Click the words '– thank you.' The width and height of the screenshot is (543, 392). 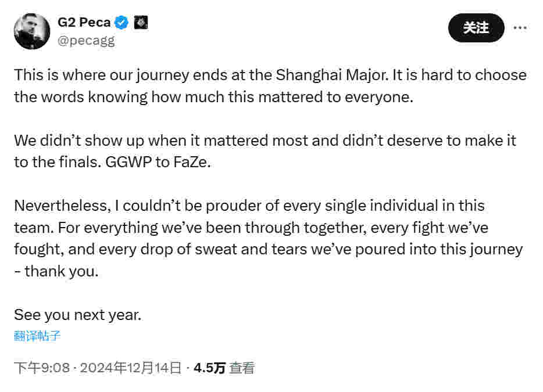pyautogui.click(x=56, y=271)
